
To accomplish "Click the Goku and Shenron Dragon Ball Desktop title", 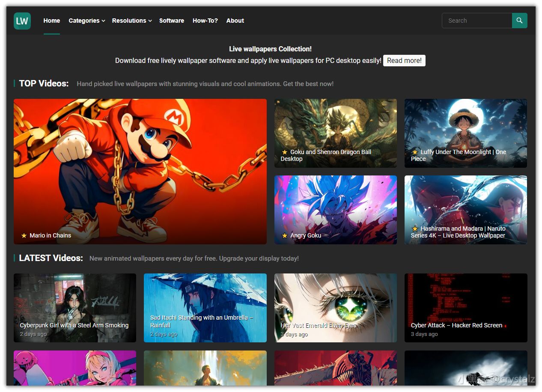I will click(x=326, y=155).
